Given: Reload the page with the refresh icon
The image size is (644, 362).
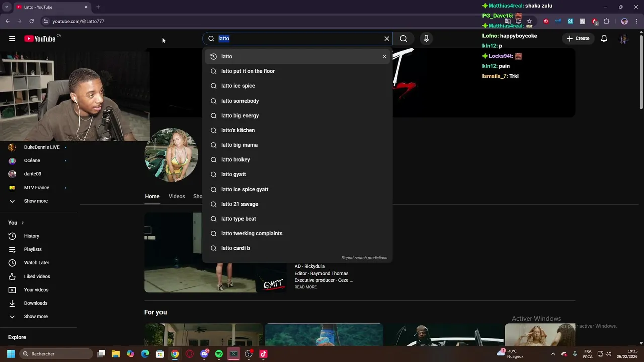Looking at the screenshot, I should click(31, 21).
